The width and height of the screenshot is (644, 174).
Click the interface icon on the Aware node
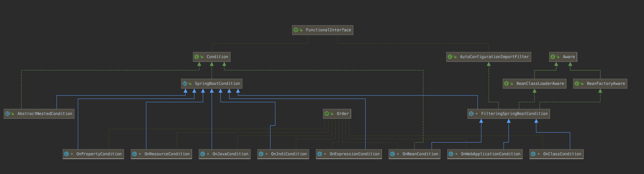(553, 57)
